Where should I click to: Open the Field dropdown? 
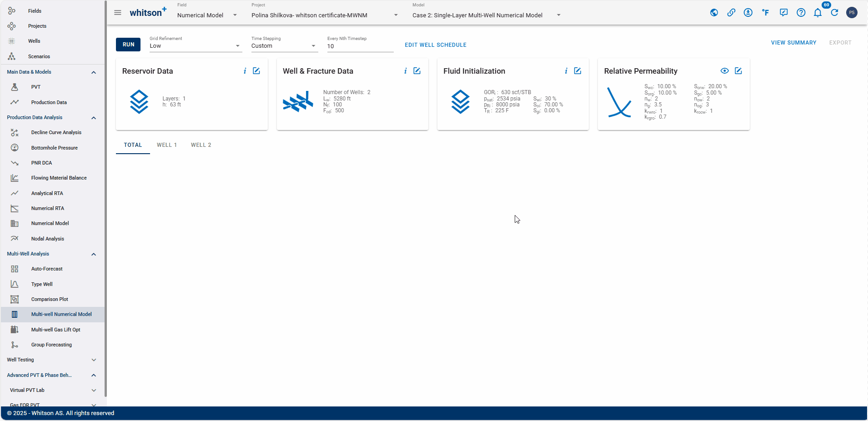click(x=207, y=15)
